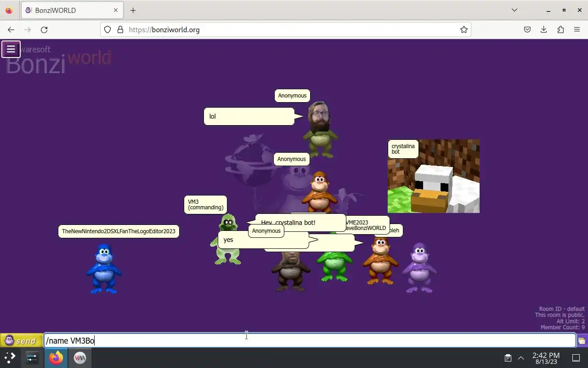Click the VM taskbar icon
This screenshot has height=368, width=588.
click(80, 357)
